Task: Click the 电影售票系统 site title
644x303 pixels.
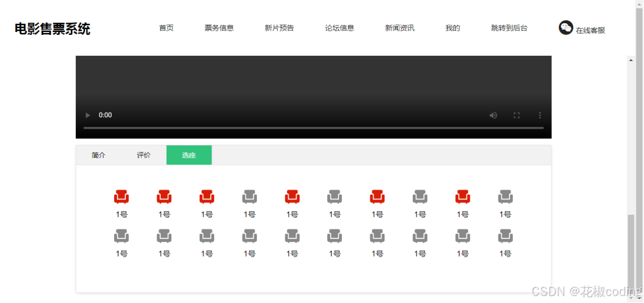Action: (52, 28)
